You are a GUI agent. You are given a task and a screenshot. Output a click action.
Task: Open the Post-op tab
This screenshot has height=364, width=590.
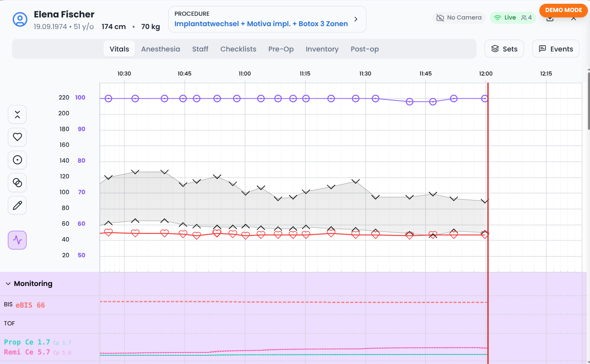pos(365,49)
